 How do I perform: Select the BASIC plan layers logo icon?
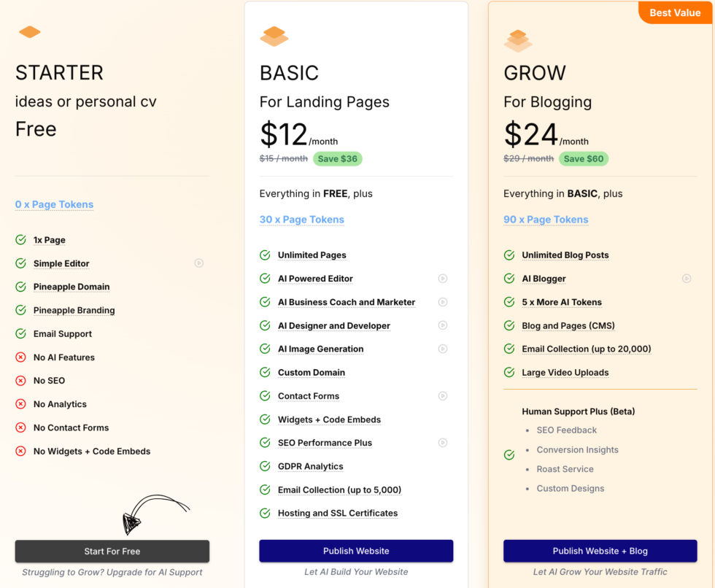point(274,35)
